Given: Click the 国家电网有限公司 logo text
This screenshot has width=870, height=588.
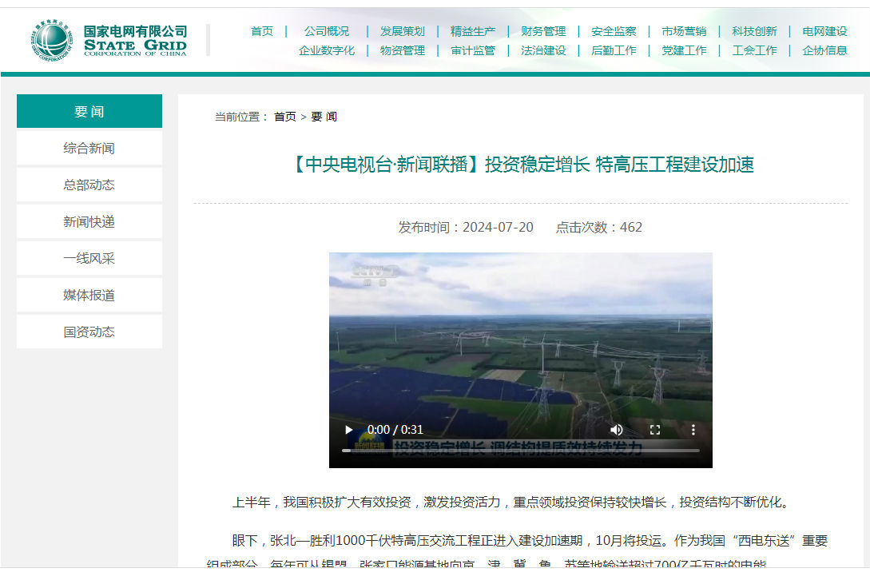Looking at the screenshot, I should [x=135, y=32].
